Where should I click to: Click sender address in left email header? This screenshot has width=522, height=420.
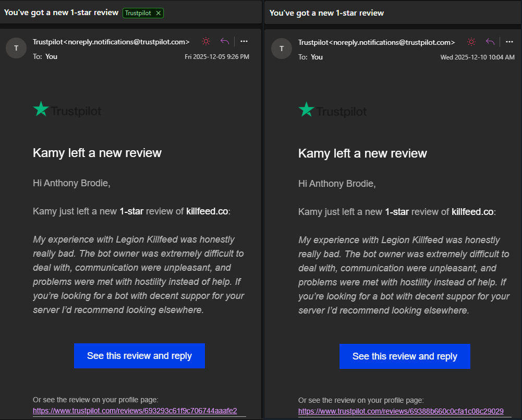tap(111, 42)
